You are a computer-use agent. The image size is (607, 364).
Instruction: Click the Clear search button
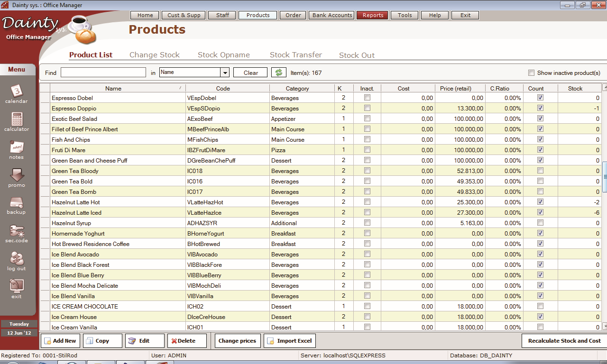[x=250, y=73]
